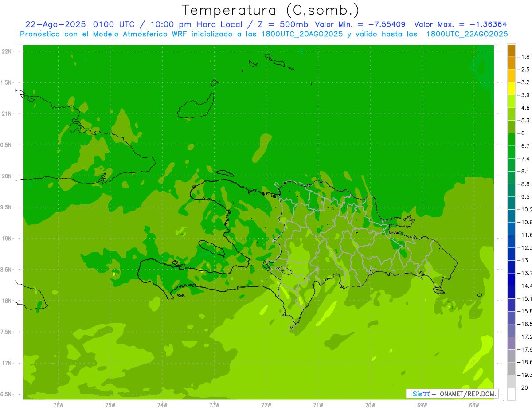Click the "-13" colorbar value
Screen dimensions: 532x411
(523, 260)
